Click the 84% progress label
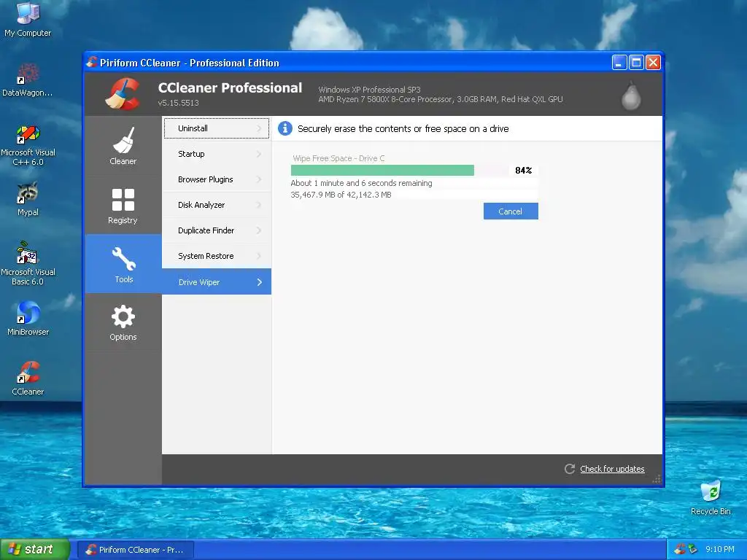The width and height of the screenshot is (747, 560). click(x=523, y=171)
